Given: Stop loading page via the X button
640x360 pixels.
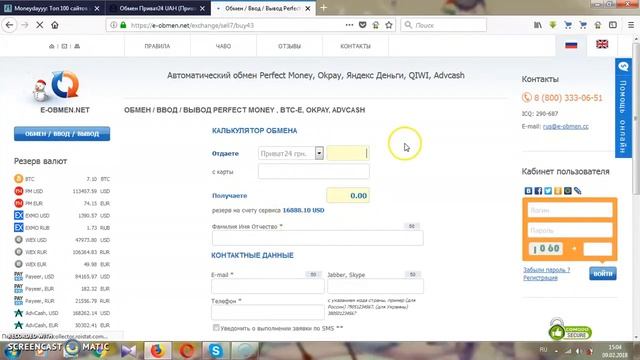Looking at the screenshot, I should 40,25.
